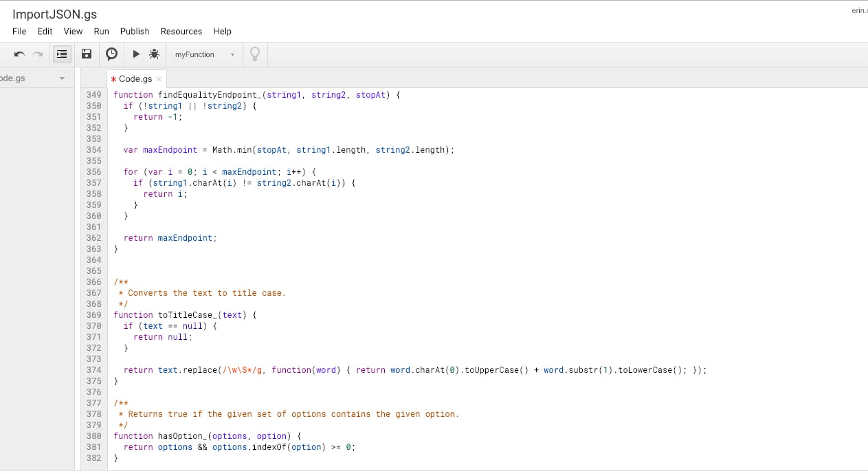Expand the sidebar file's dropdown arrow

pos(62,78)
